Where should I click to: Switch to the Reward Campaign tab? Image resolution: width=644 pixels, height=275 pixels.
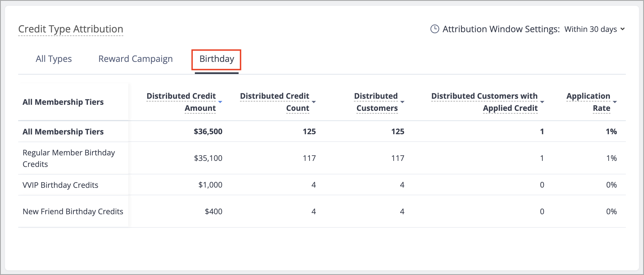click(x=135, y=59)
